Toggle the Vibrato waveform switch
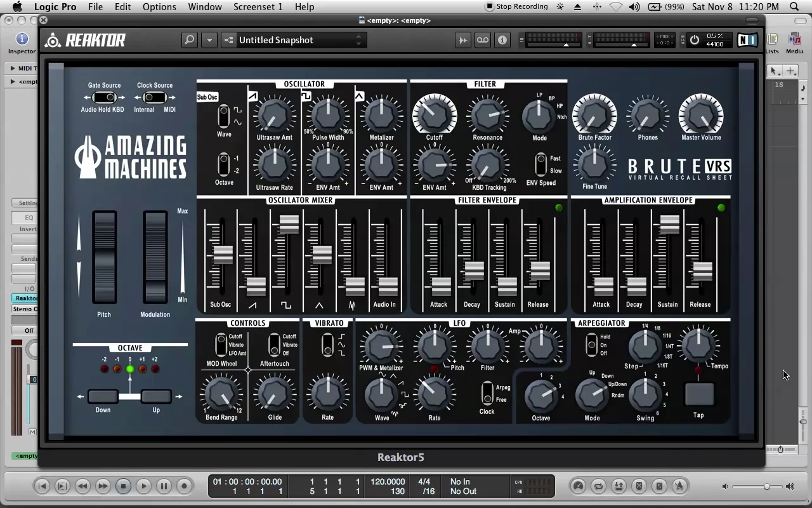 tap(327, 345)
